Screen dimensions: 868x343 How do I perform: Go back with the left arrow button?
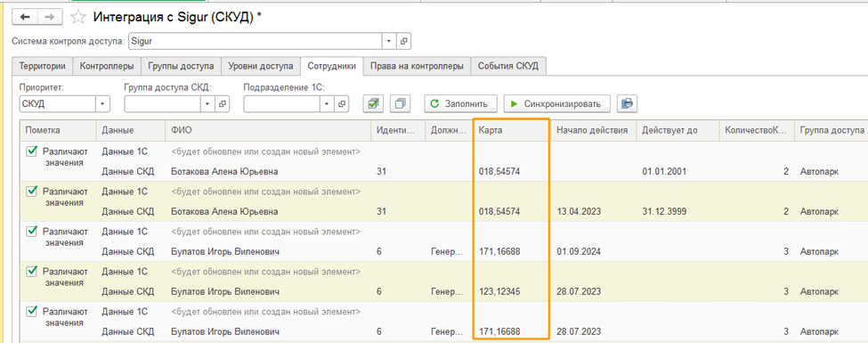click(x=25, y=17)
